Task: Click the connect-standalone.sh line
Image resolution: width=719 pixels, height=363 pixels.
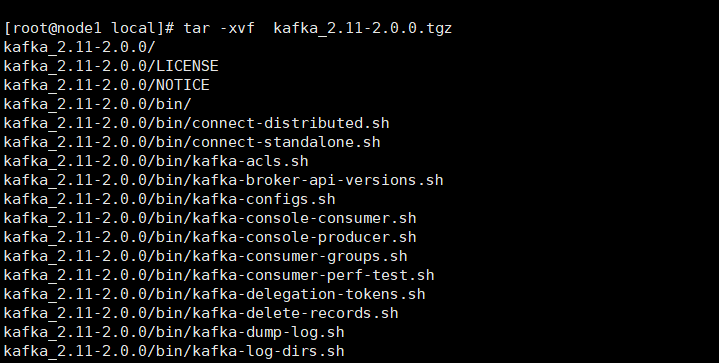Action: (x=192, y=142)
